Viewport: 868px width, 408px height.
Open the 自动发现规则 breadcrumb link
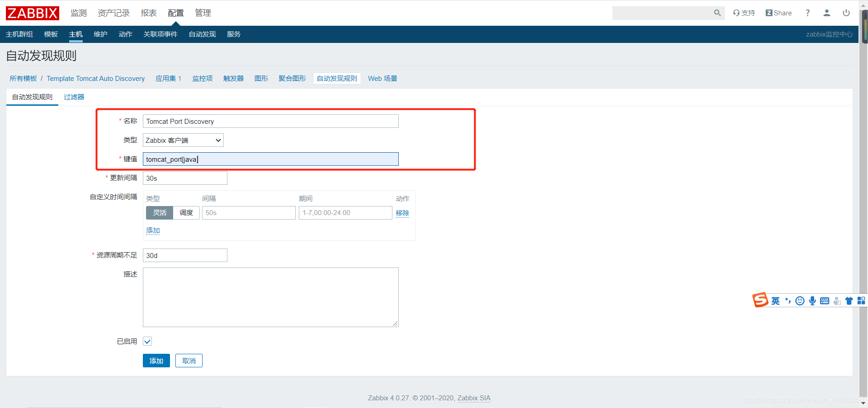point(337,79)
